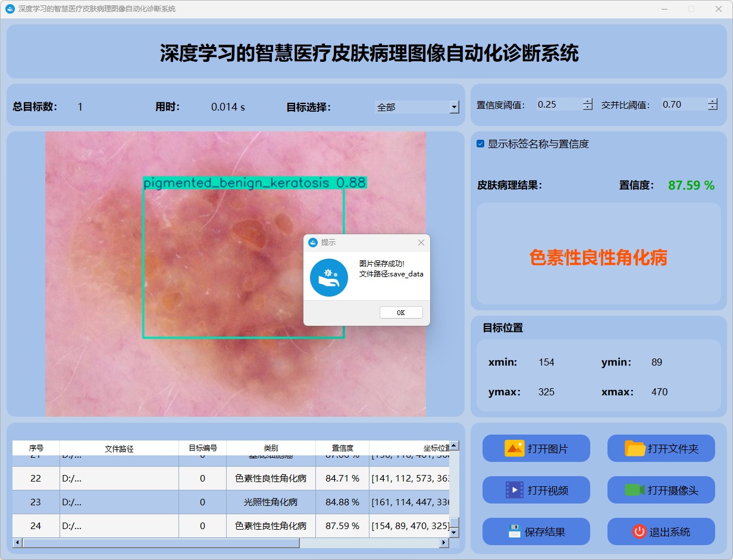Click the floppy disk save icon

[x=514, y=531]
